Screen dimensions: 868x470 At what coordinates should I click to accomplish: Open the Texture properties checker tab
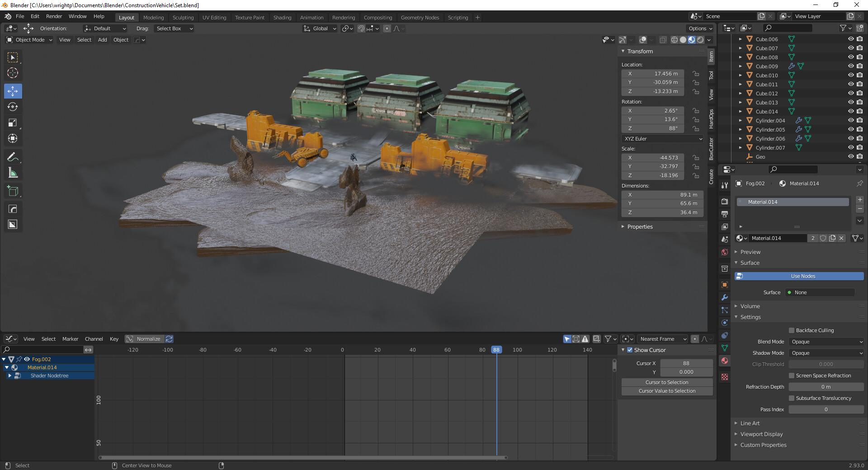(725, 377)
